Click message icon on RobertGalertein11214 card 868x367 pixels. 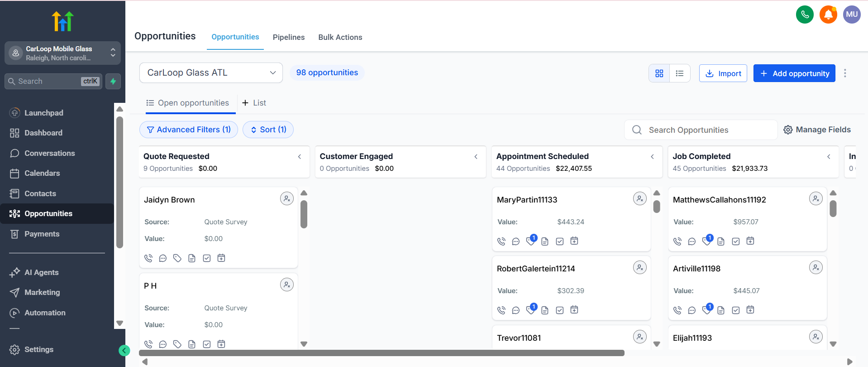[516, 310]
